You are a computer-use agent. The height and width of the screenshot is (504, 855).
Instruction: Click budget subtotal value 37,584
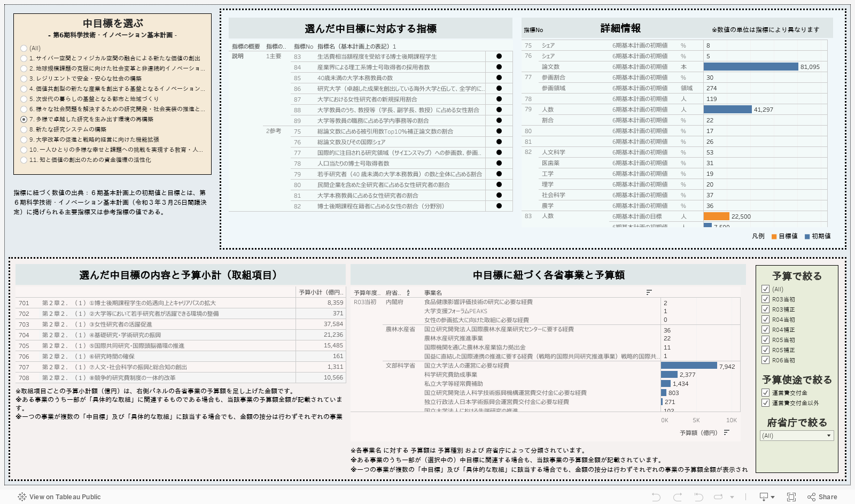(x=333, y=324)
